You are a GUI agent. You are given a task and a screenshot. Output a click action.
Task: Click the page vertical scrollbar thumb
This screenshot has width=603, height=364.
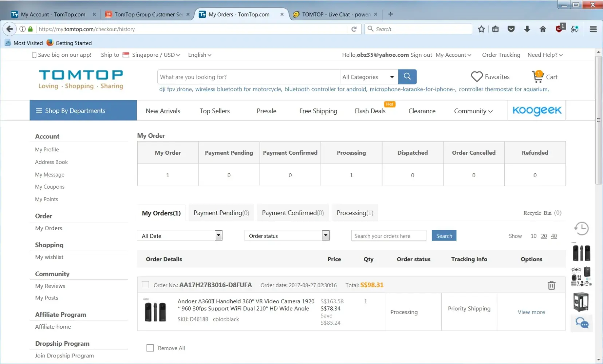coord(599,120)
